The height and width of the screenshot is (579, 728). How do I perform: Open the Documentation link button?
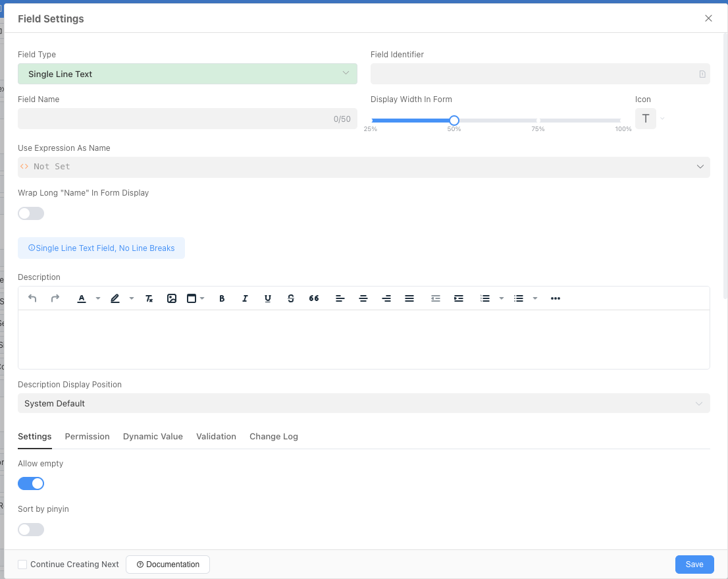168,565
